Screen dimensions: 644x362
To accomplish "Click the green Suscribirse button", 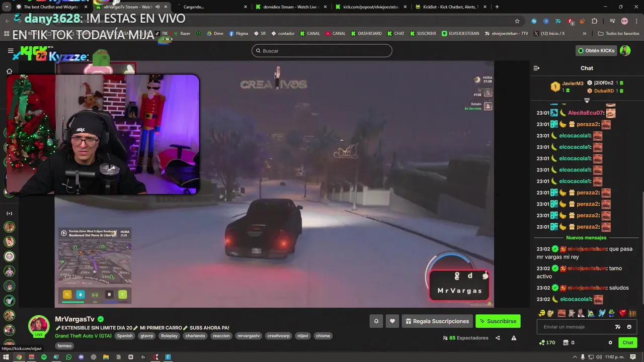I will click(498, 321).
